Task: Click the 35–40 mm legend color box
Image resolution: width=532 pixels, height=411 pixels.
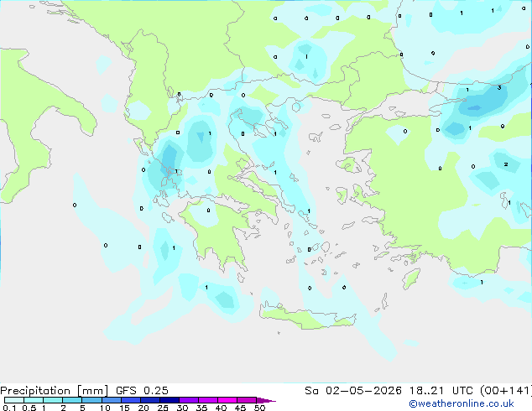Action: point(207,400)
